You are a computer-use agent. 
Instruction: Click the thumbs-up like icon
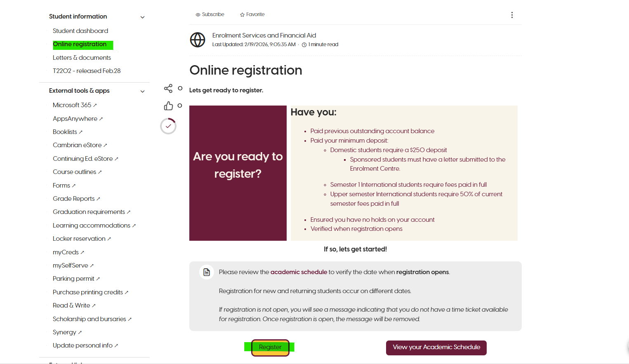168,106
